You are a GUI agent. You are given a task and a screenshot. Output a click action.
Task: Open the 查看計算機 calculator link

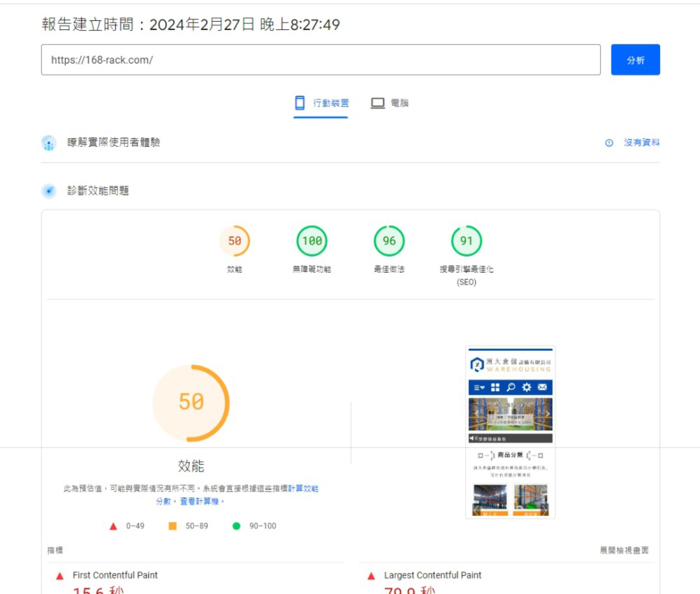click(199, 501)
